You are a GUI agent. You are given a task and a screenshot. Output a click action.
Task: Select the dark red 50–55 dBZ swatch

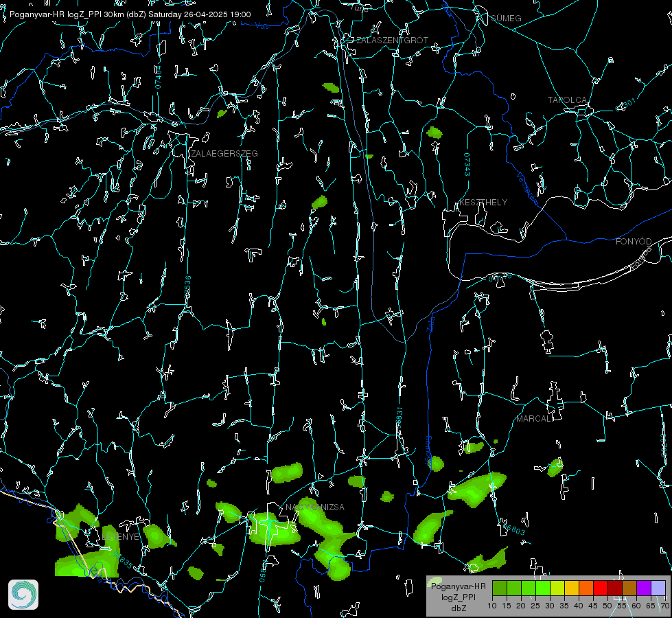coord(616,588)
